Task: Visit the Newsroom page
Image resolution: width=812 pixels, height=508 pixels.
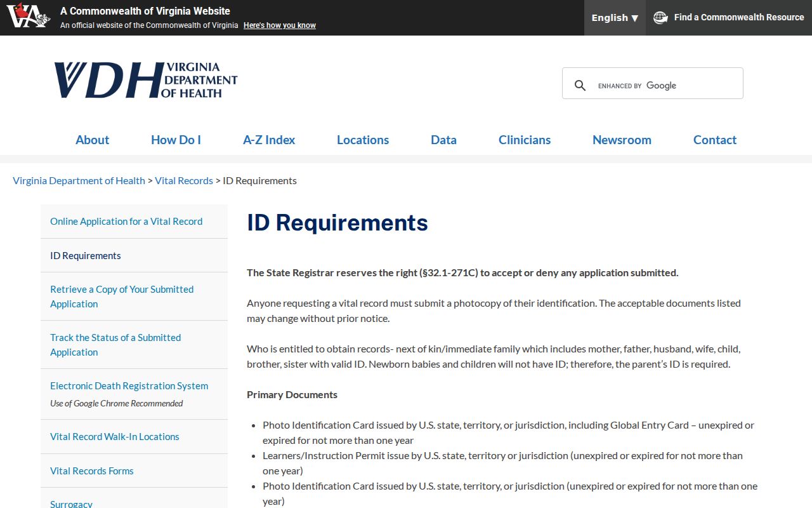Action: click(622, 140)
